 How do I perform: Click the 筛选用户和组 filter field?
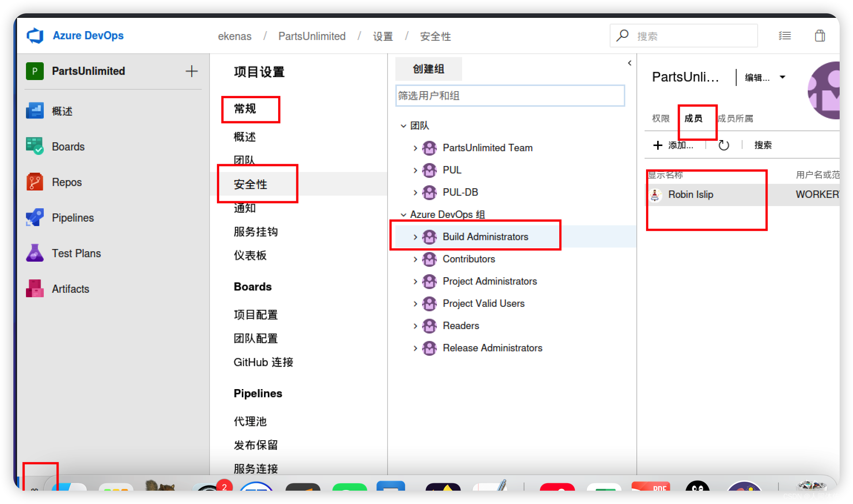pyautogui.click(x=510, y=96)
